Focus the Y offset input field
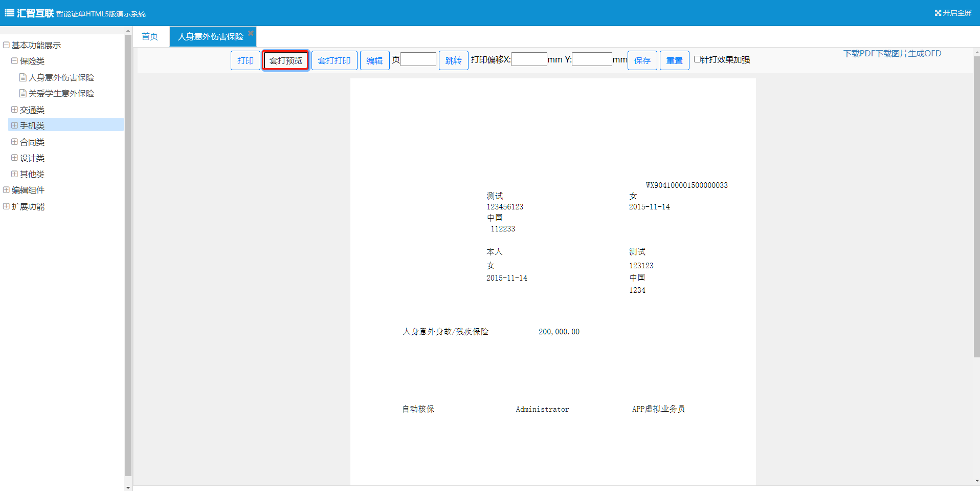The width and height of the screenshot is (980, 491). coord(592,59)
